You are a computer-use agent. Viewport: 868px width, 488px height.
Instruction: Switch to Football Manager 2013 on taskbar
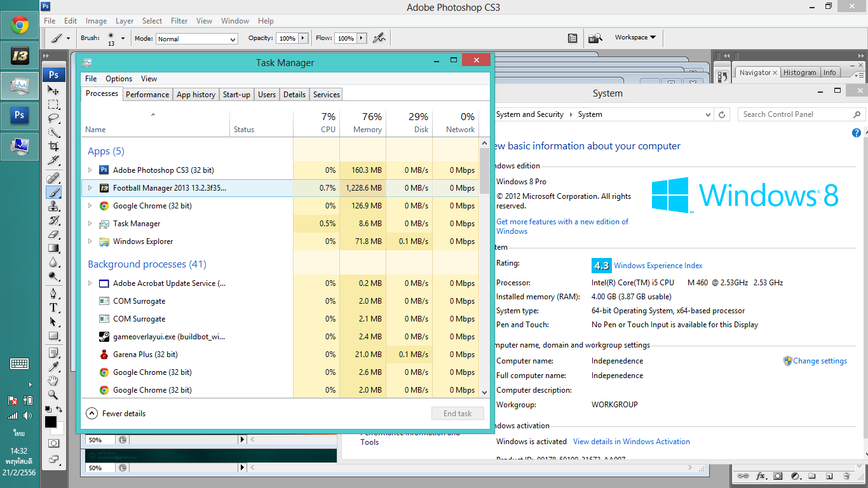click(20, 56)
